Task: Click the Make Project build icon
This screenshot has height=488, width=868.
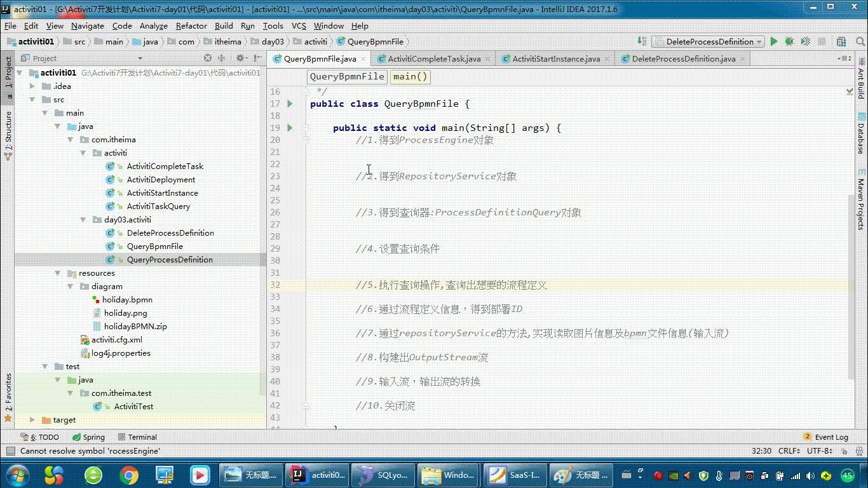Action: click(x=641, y=41)
